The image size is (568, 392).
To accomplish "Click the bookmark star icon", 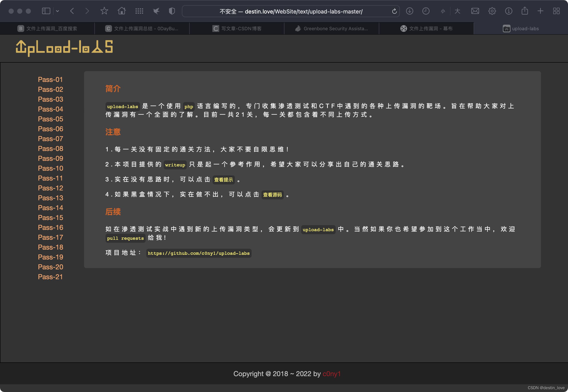I will pyautogui.click(x=104, y=11).
